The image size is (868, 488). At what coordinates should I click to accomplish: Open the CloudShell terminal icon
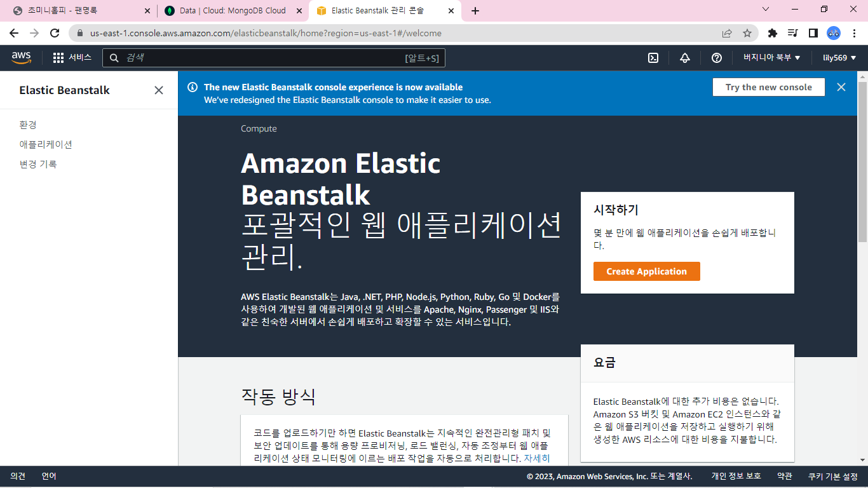coord(653,58)
